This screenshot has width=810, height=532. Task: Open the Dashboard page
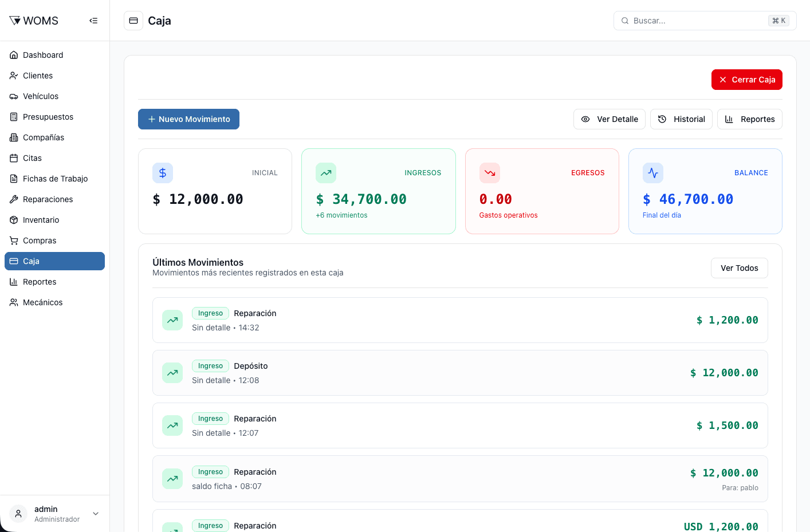54,55
